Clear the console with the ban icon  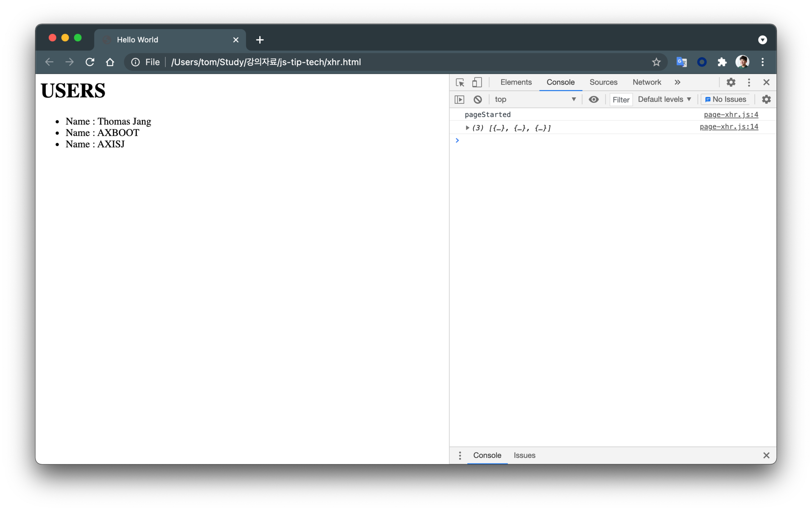pyautogui.click(x=478, y=100)
